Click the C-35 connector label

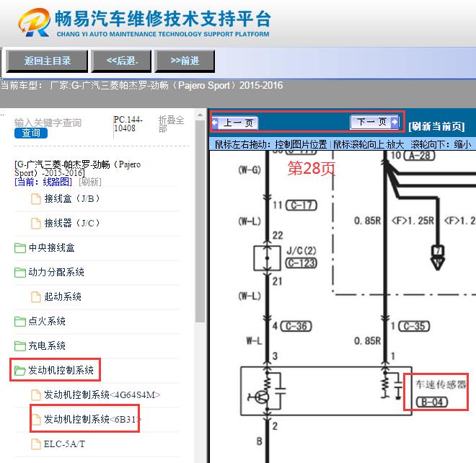pos(414,327)
